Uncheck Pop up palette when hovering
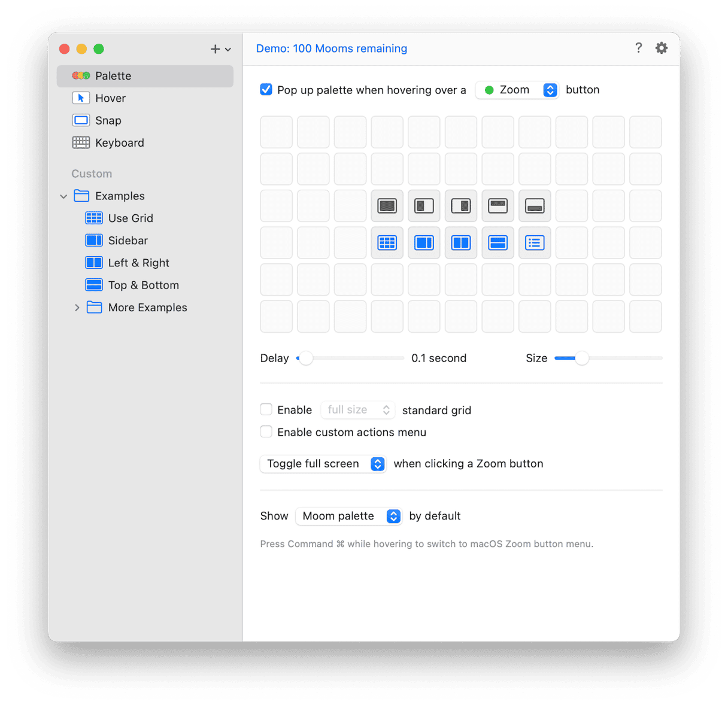Viewport: 728px width, 705px height. coord(266,90)
